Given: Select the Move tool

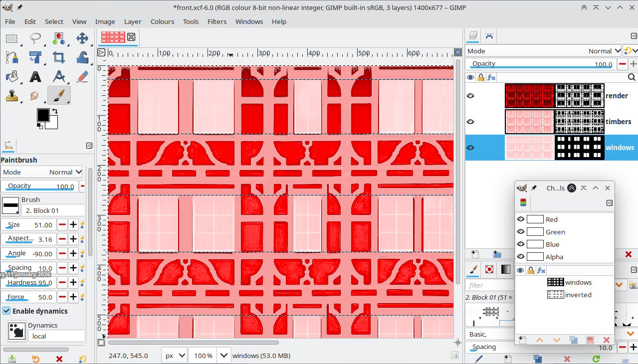Looking at the screenshot, I should [x=82, y=38].
